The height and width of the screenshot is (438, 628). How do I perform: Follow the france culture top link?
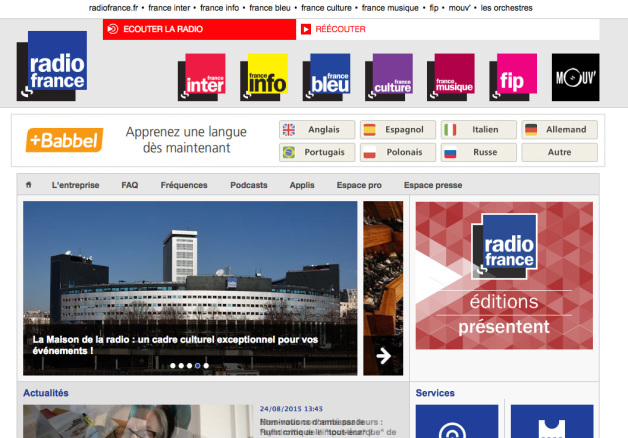pyautogui.click(x=326, y=8)
